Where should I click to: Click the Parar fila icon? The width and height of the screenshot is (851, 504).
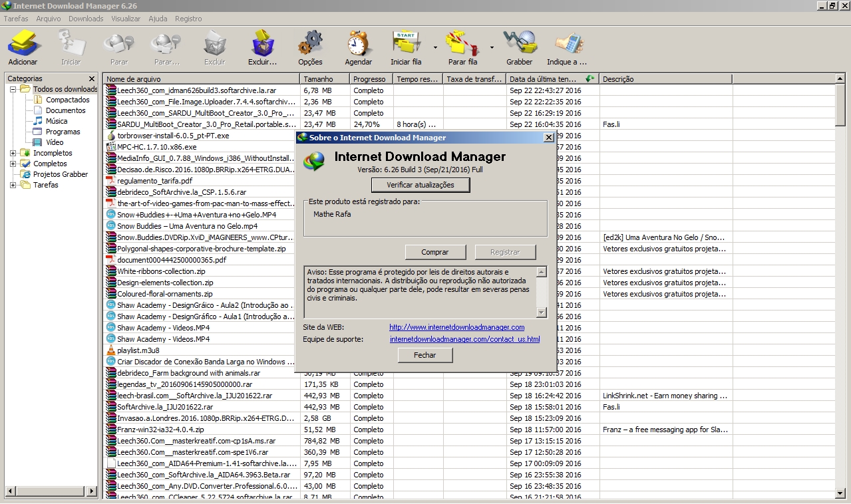click(462, 44)
